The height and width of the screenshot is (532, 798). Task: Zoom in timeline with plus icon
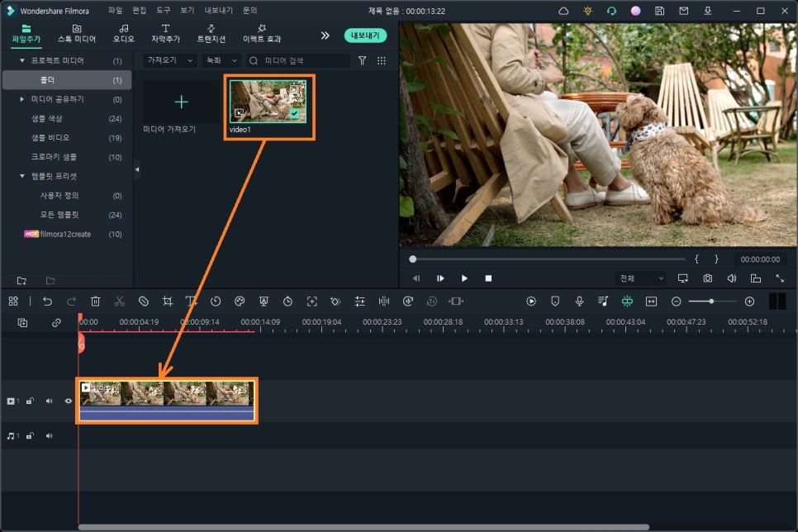749,302
